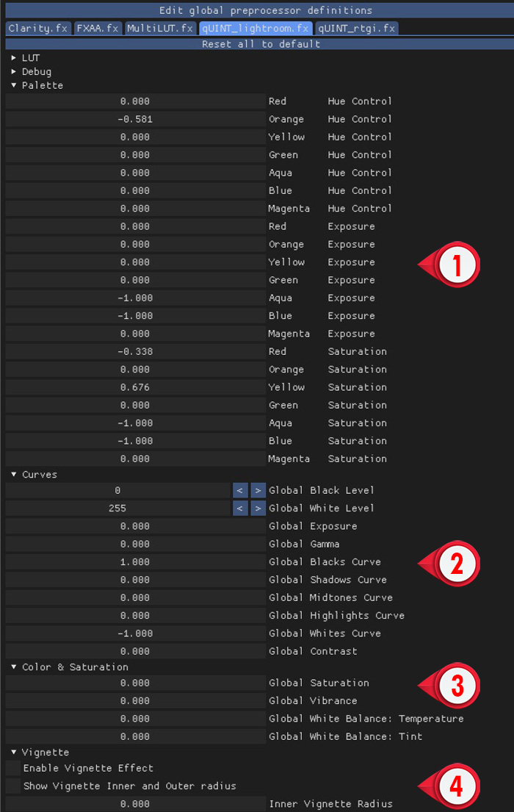This screenshot has height=812, width=514.
Task: Expand the LUT section
Action: (x=28, y=57)
